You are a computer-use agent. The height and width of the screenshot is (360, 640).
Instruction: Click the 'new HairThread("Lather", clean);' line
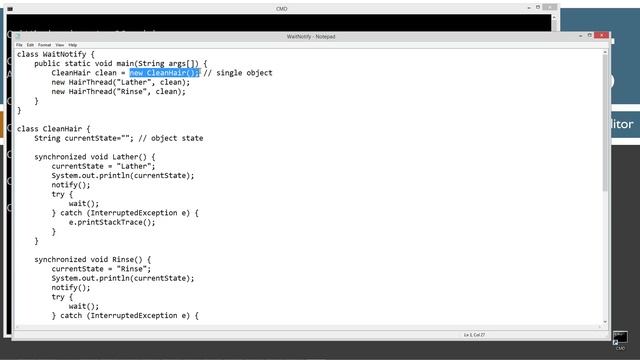tap(121, 82)
